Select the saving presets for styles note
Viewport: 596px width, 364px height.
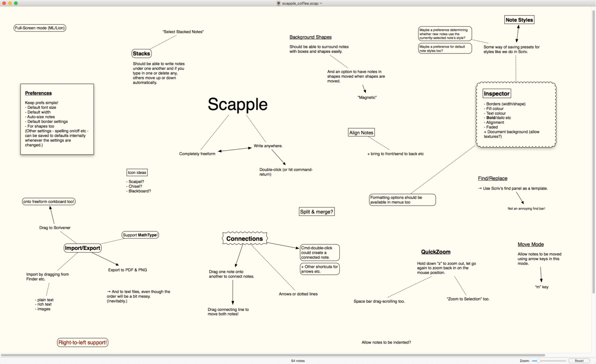[x=512, y=50]
